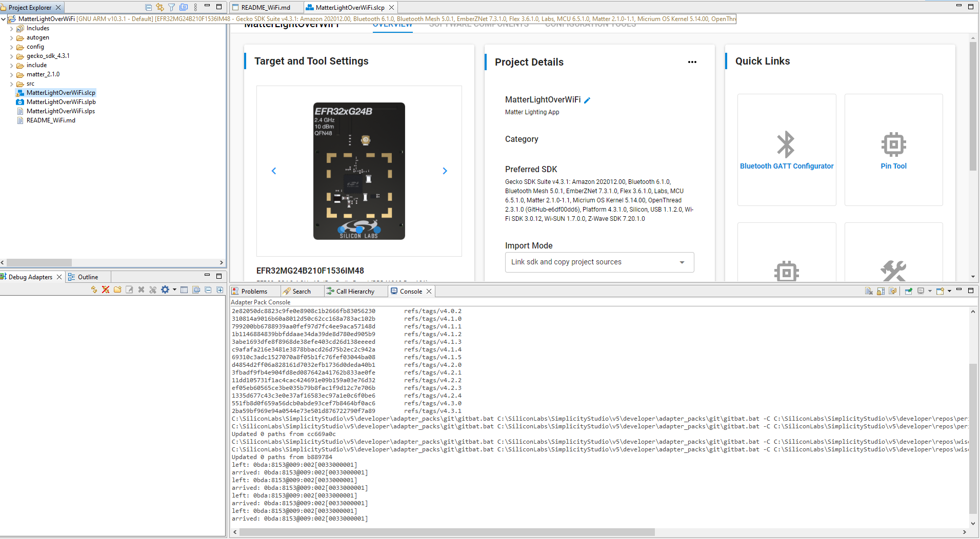The height and width of the screenshot is (539, 980).
Task: Click the Console horizontal scrollbar
Action: click(x=446, y=532)
